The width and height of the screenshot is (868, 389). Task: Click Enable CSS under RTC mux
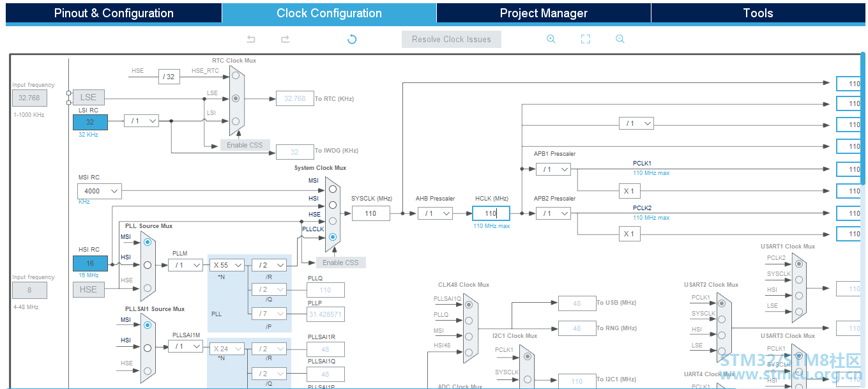pyautogui.click(x=245, y=145)
